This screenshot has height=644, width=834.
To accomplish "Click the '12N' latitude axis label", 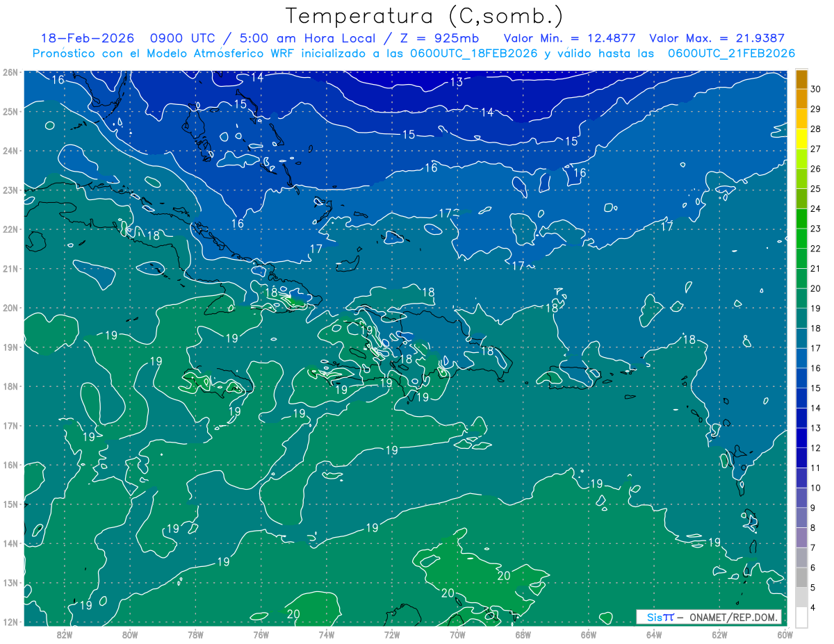I will (x=10, y=621).
